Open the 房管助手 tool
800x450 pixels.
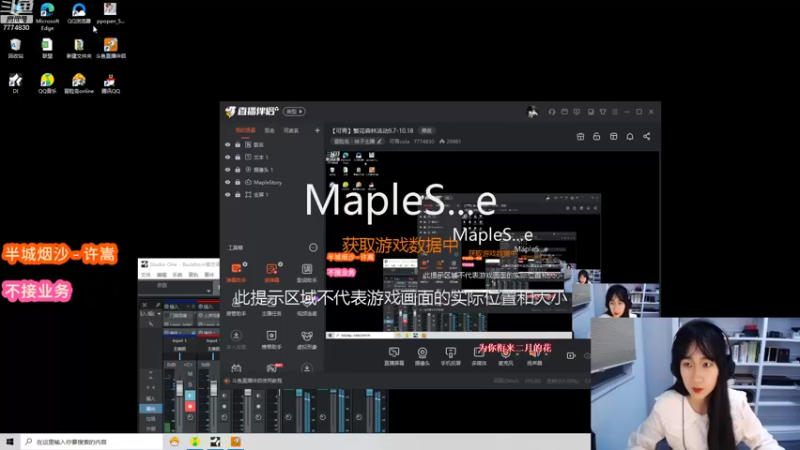[236, 308]
